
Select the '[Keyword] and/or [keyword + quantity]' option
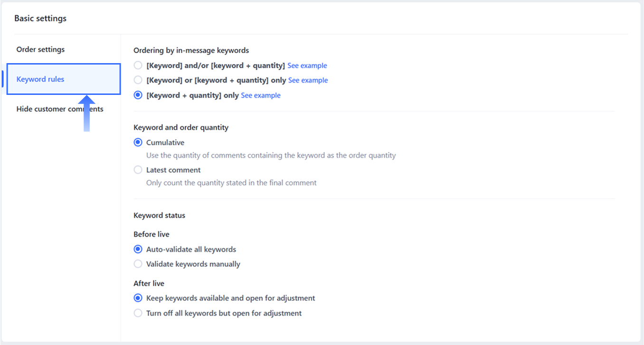(x=138, y=65)
